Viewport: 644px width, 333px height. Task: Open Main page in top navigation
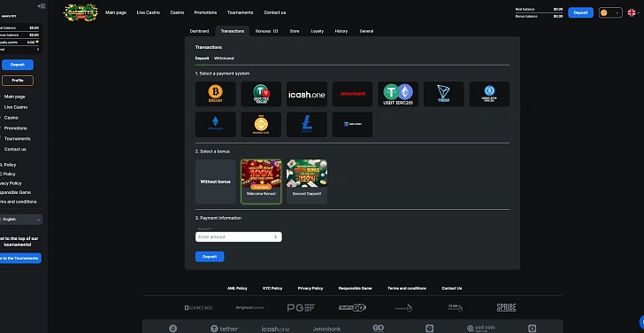click(116, 12)
